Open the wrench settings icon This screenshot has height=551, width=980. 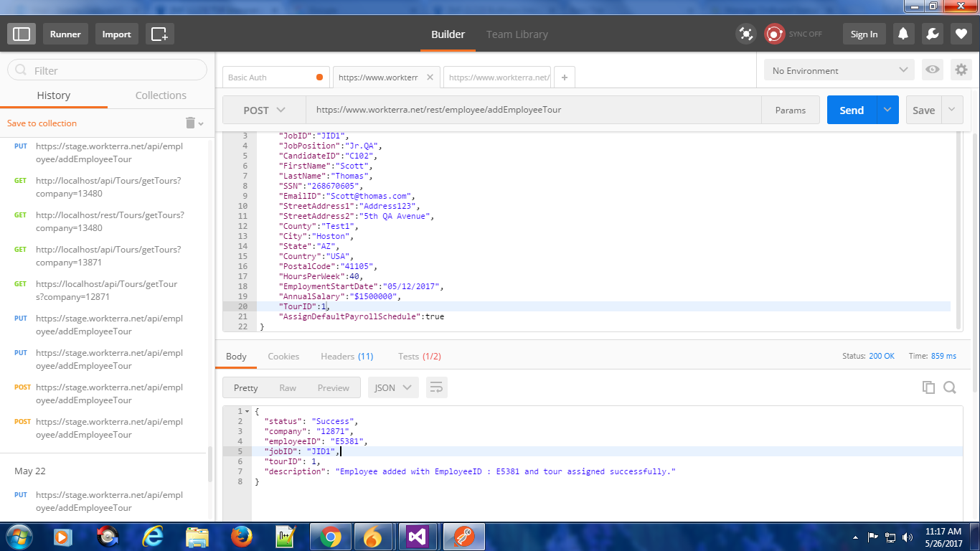point(932,34)
